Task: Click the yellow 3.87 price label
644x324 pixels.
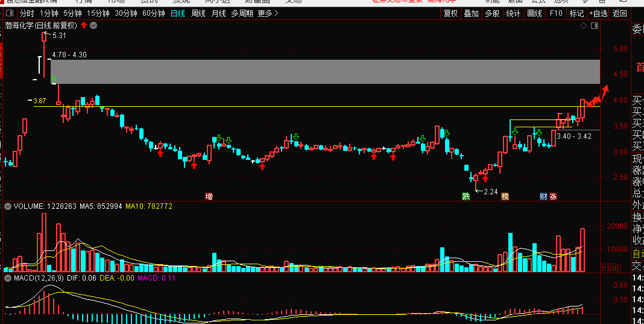Action: 40,101
